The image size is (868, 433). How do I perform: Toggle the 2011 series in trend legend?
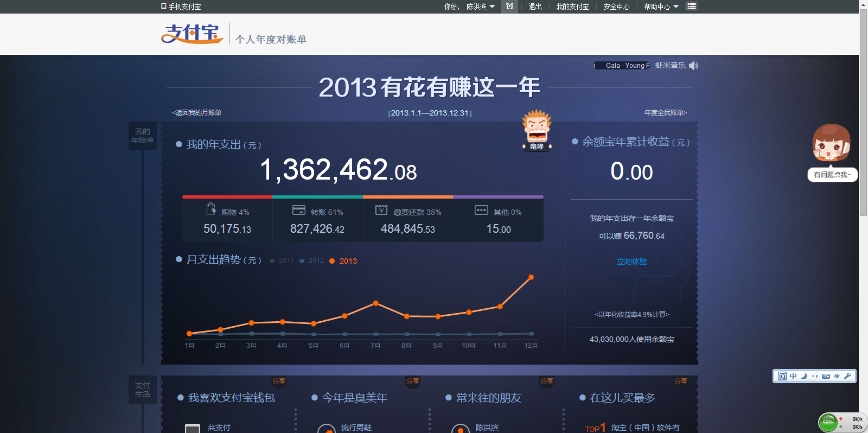282,261
